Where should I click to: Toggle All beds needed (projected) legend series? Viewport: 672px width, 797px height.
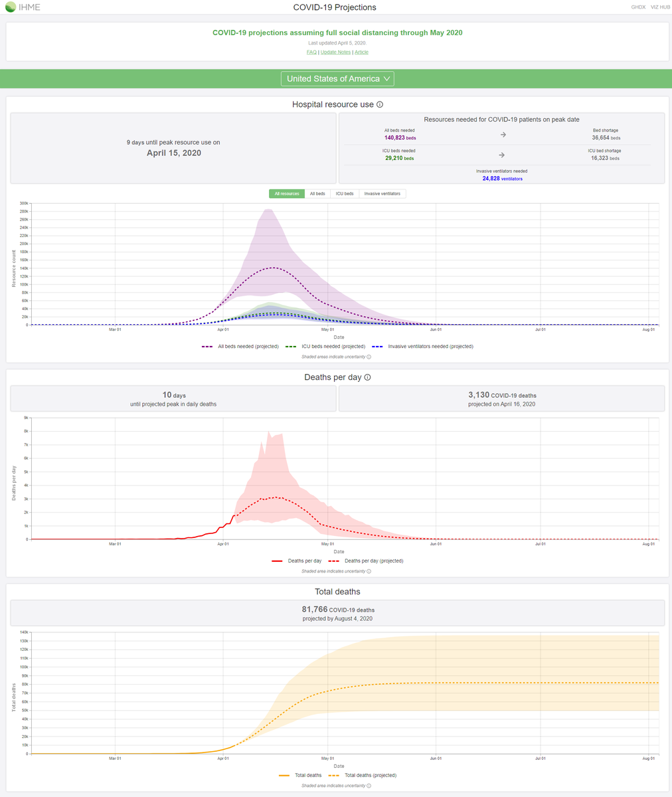pos(240,347)
